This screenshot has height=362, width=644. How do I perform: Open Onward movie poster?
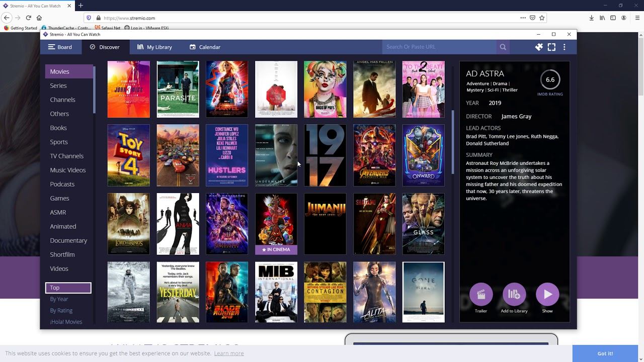(x=424, y=155)
